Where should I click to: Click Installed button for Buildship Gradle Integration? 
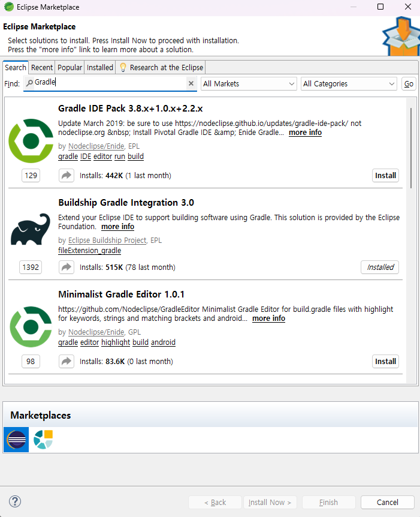click(380, 267)
